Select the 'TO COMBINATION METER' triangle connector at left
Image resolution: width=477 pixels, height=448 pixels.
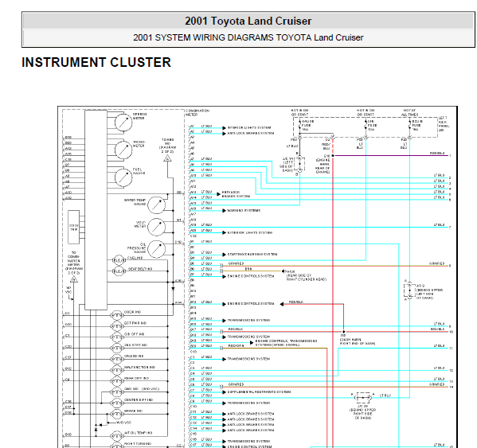point(74,279)
